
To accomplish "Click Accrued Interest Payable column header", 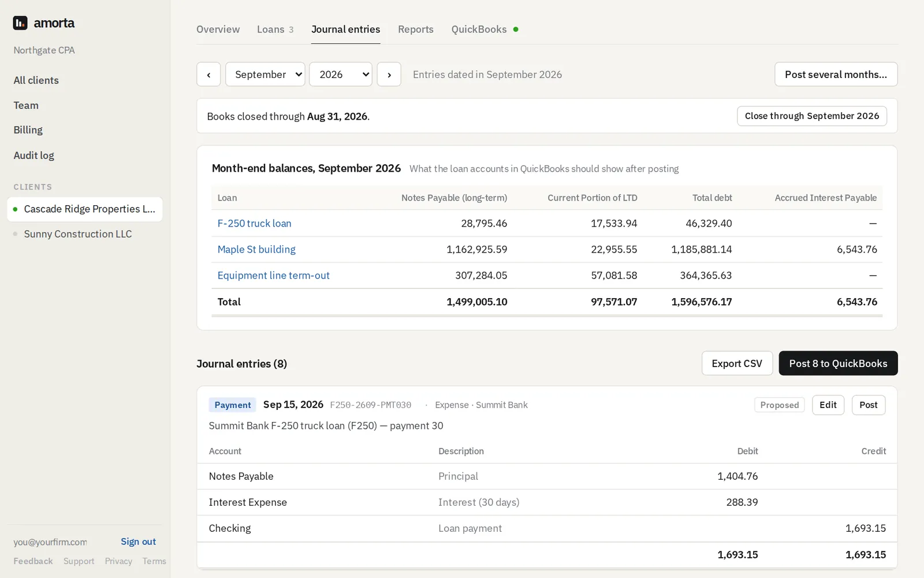I will pyautogui.click(x=826, y=198).
